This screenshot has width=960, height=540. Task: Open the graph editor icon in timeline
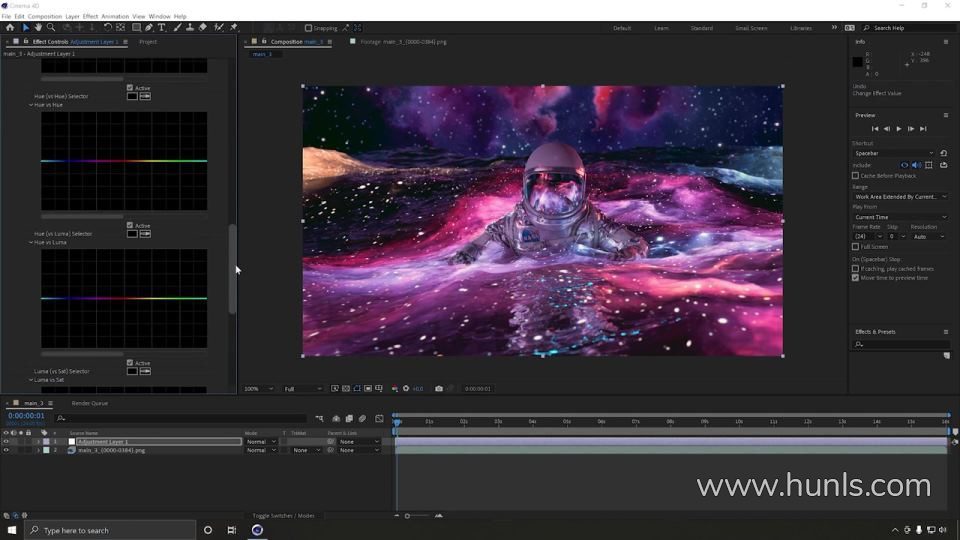380,419
